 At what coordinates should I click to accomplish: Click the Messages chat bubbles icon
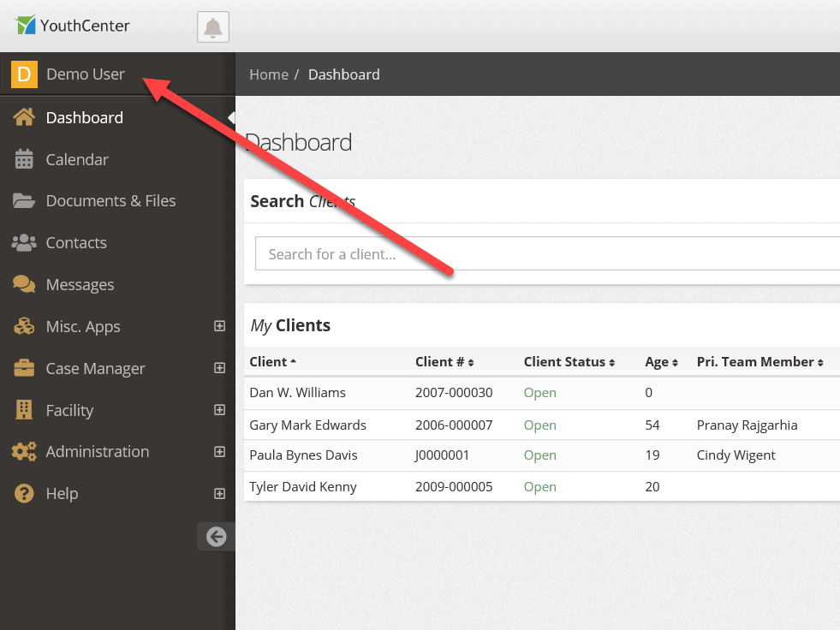pos(24,284)
